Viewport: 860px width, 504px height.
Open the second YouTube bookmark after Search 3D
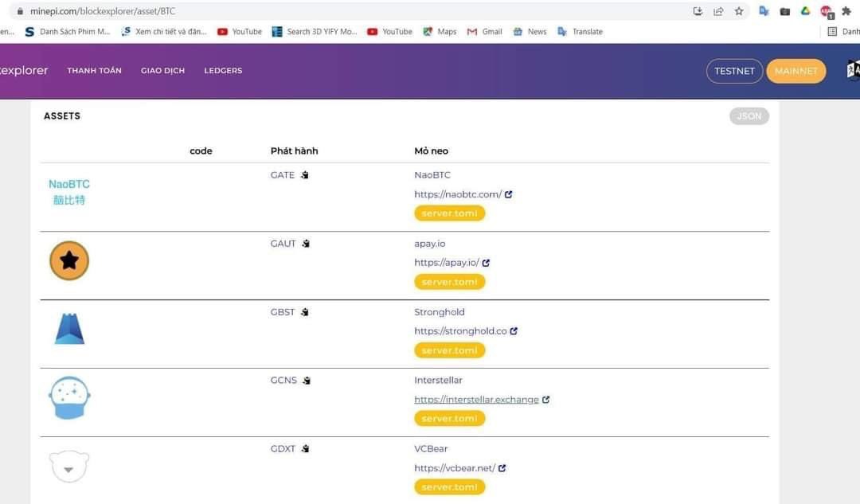pyautogui.click(x=390, y=32)
